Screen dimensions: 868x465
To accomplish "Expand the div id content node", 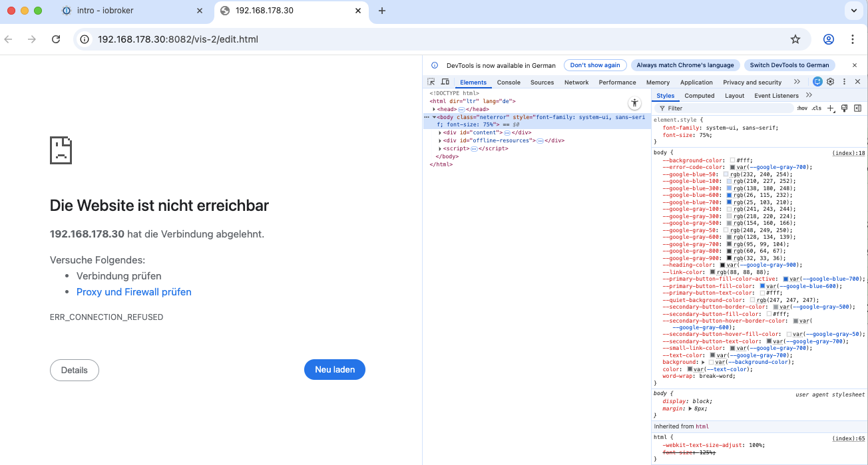I will 440,132.
